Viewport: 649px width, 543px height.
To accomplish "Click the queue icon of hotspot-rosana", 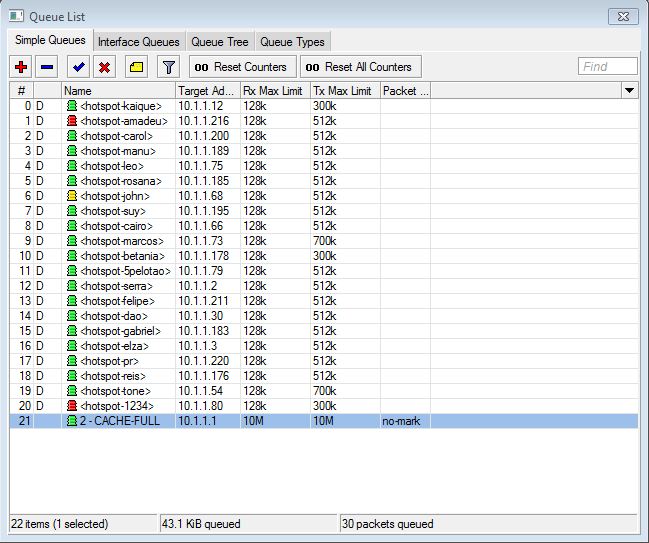I will (72, 181).
